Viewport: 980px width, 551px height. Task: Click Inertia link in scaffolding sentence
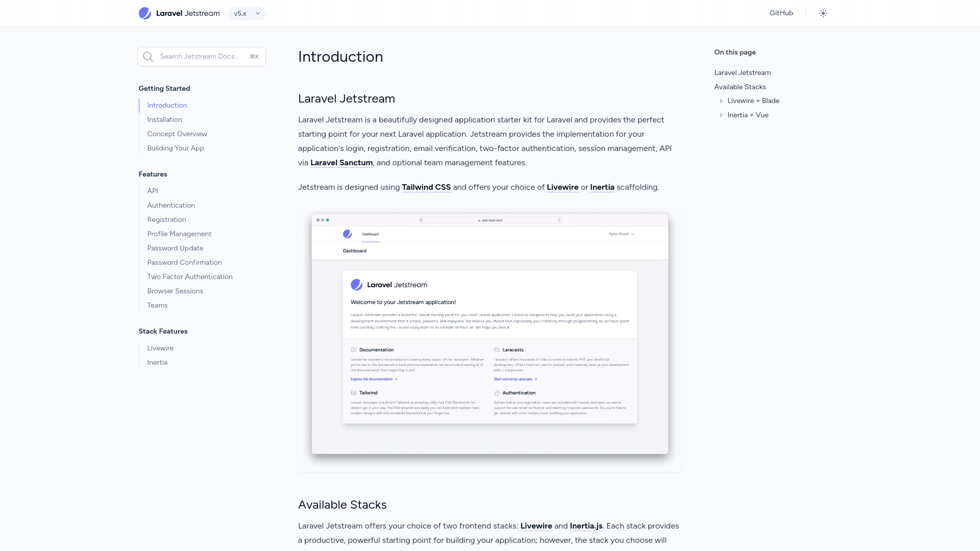point(602,187)
